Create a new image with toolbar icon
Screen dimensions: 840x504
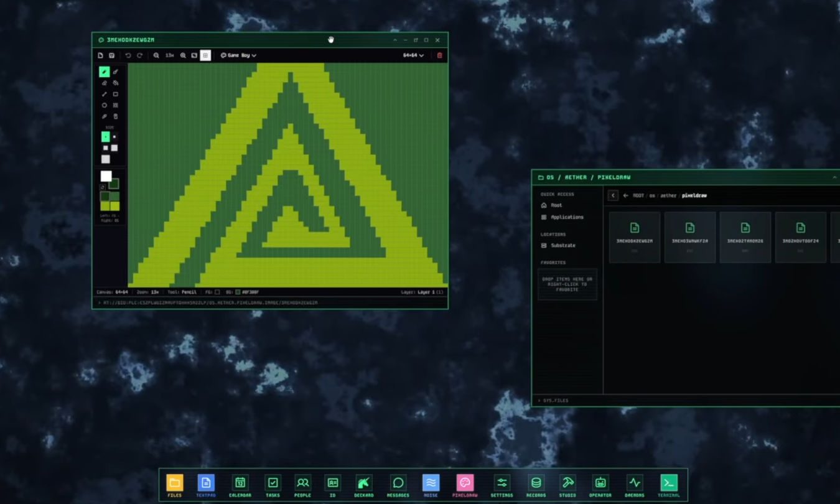101,55
